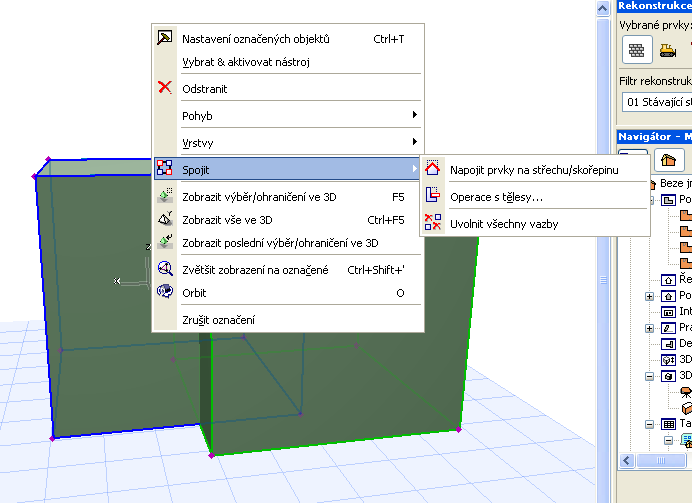692x503 pixels.
Task: Select the section house icon item
Action: (668, 280)
